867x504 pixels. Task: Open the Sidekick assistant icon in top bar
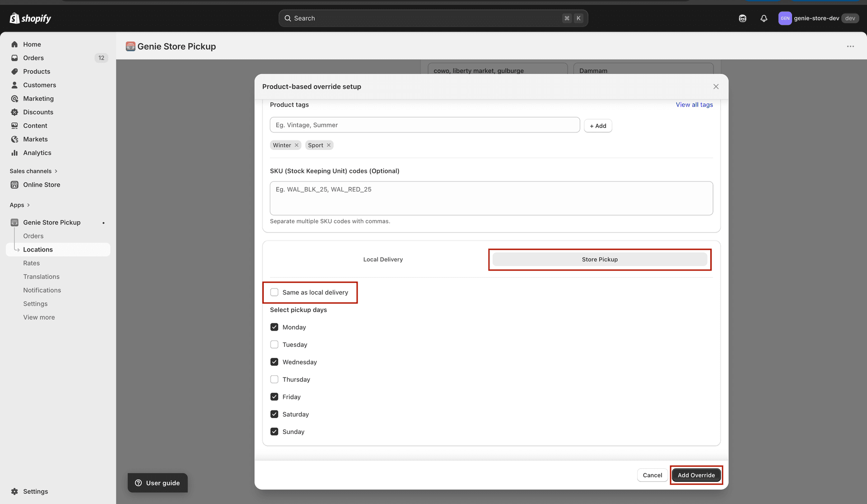[x=742, y=19]
